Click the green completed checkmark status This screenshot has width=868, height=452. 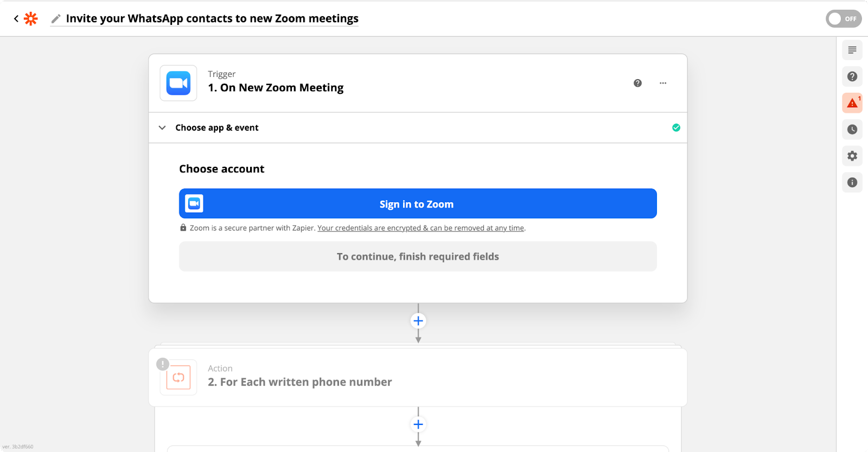tap(676, 128)
